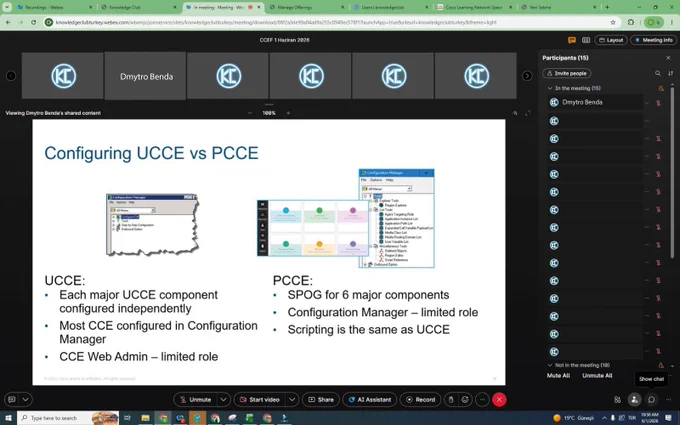680x425 pixels.
Task: Switch to the Yeni Sekme tab
Action: pos(559,7)
